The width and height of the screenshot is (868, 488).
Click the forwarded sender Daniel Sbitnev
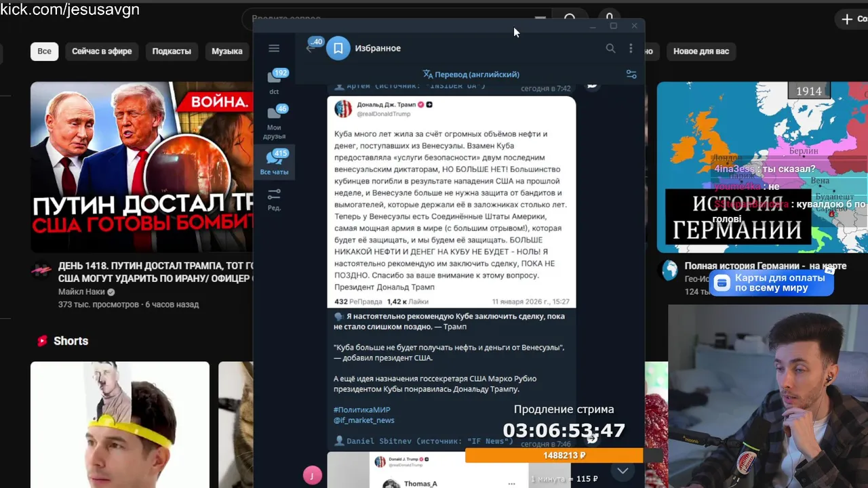point(380,441)
